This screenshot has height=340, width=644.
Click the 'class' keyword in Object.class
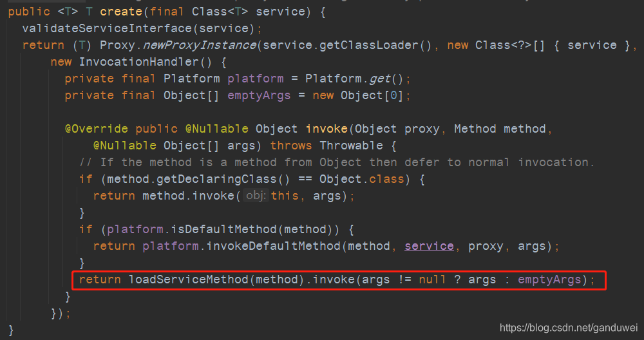coord(386,179)
